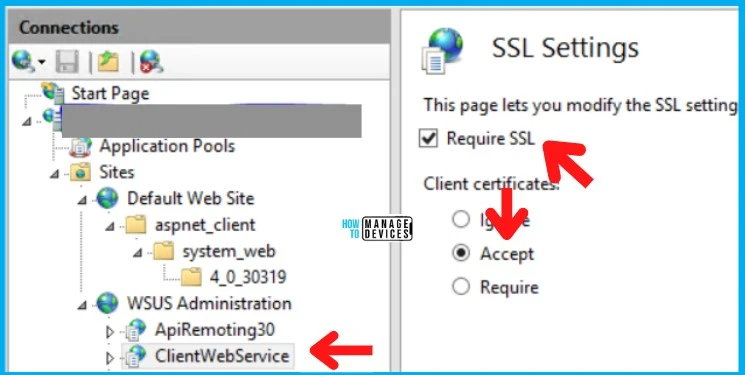Select Default Web Site label
The image size is (745, 375).
coord(191,198)
